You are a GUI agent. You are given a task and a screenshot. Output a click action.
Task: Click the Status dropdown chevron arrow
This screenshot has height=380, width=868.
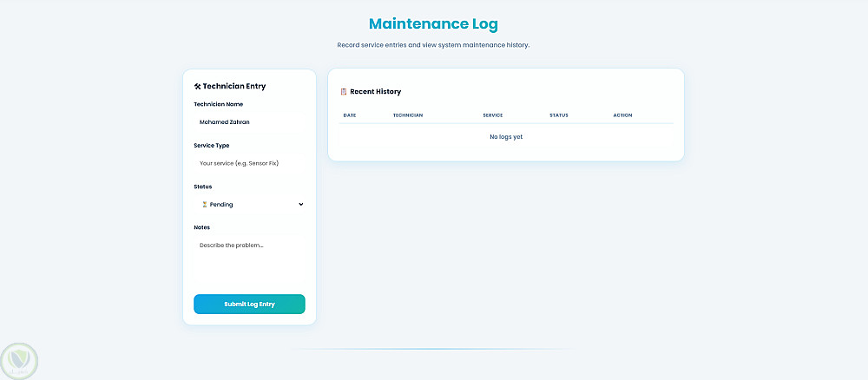300,204
